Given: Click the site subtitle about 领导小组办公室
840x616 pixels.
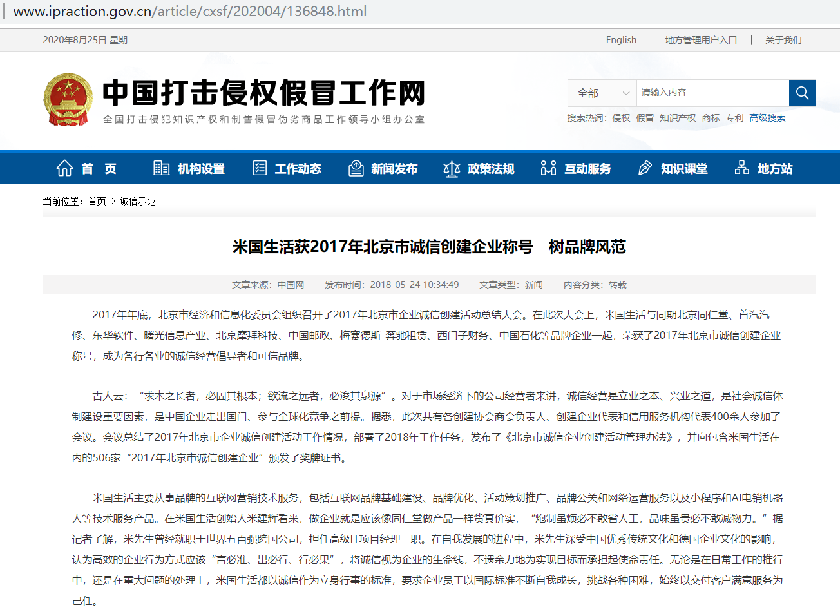Looking at the screenshot, I should [x=264, y=119].
